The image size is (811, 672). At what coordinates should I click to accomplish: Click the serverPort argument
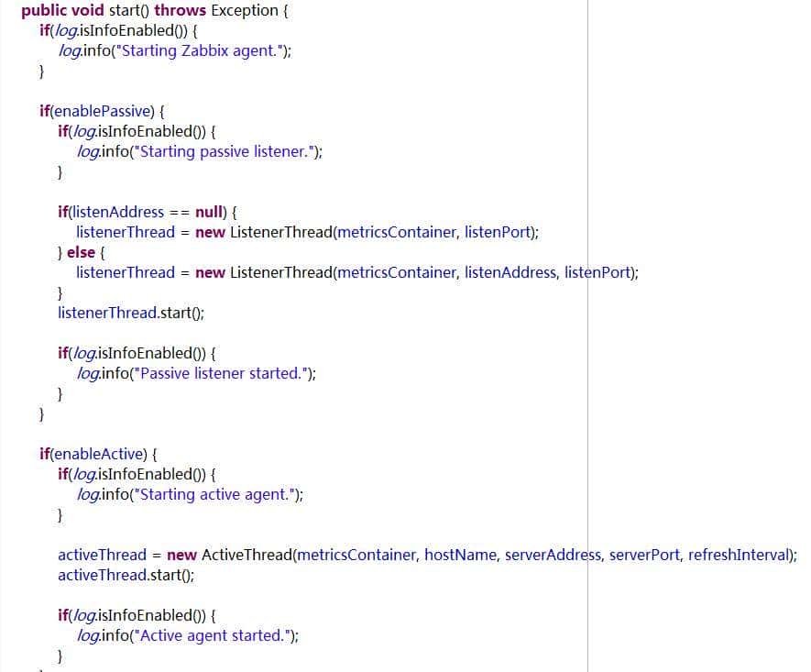[x=644, y=556]
